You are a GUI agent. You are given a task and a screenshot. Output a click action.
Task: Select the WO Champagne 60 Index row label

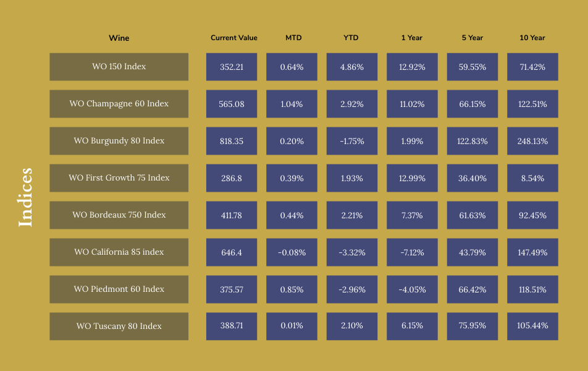119,104
